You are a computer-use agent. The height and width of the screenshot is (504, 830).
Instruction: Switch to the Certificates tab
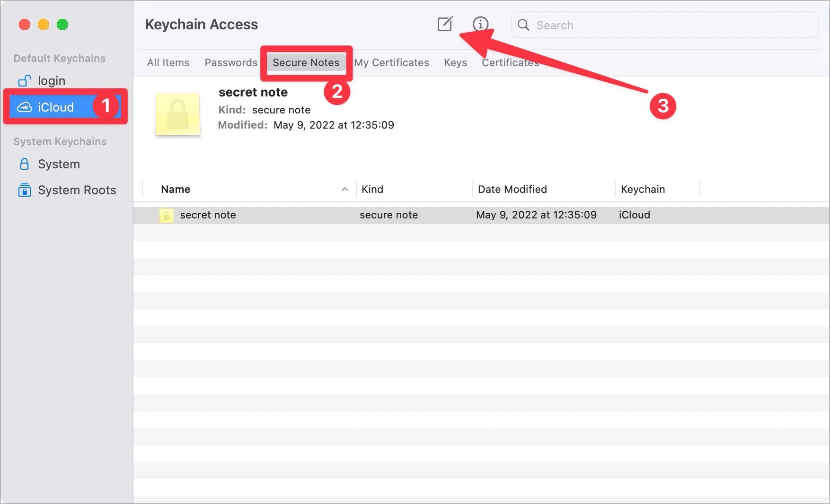[510, 62]
